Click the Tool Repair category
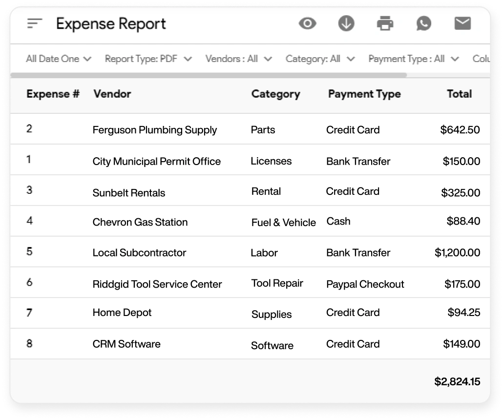This screenshot has width=504, height=420. point(277,283)
